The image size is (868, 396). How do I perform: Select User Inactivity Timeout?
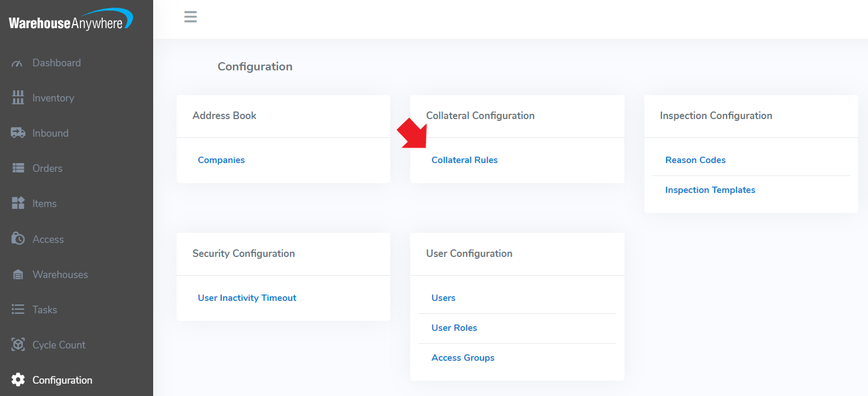[x=247, y=298]
